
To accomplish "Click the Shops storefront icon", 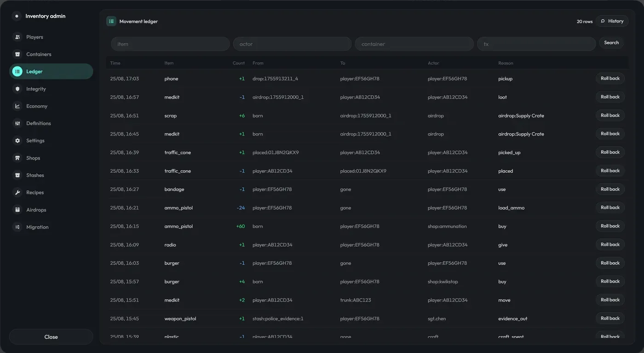I will (17, 158).
